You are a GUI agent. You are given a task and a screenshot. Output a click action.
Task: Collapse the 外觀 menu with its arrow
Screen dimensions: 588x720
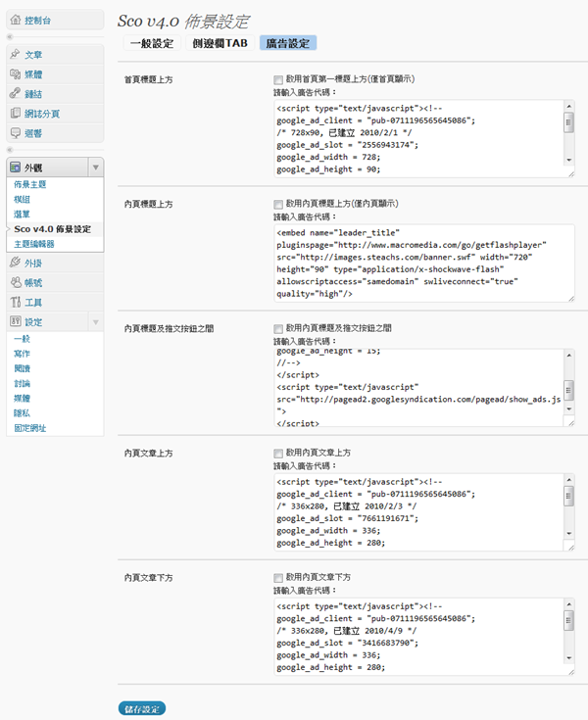point(96,168)
